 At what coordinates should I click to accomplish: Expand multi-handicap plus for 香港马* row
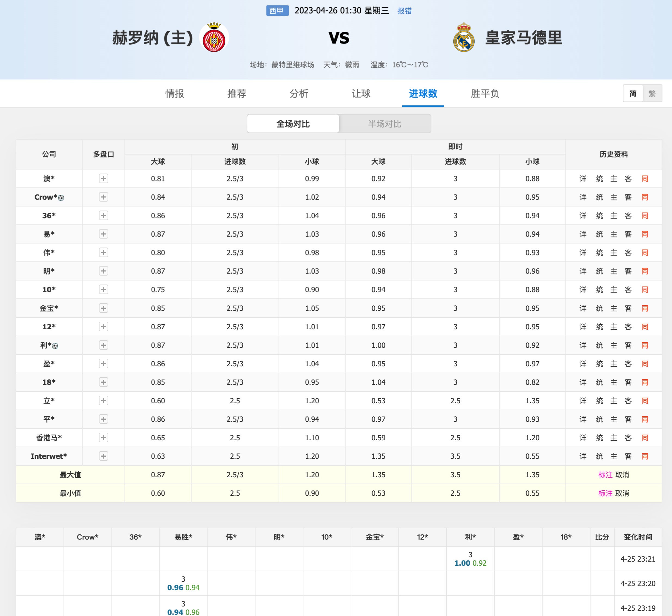[103, 438]
